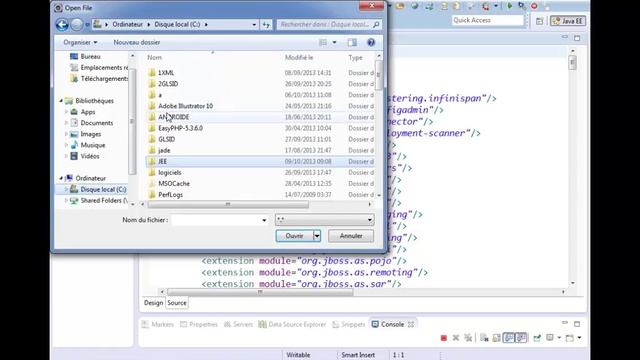
Task: Click the Ouvrir button
Action: [x=294, y=236]
